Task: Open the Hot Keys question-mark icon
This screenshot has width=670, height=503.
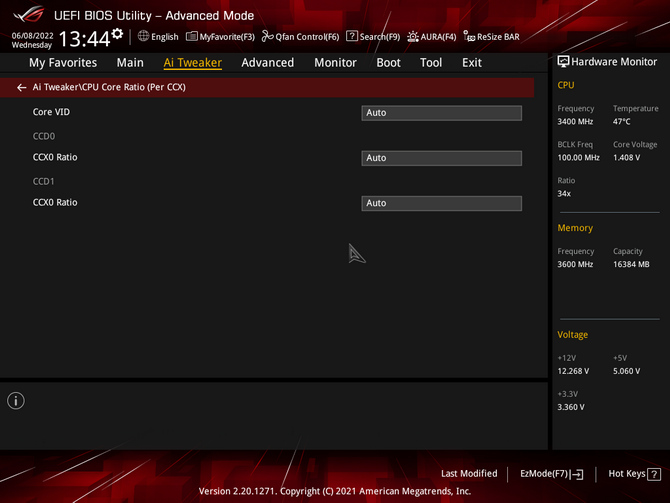Action: coord(654,474)
